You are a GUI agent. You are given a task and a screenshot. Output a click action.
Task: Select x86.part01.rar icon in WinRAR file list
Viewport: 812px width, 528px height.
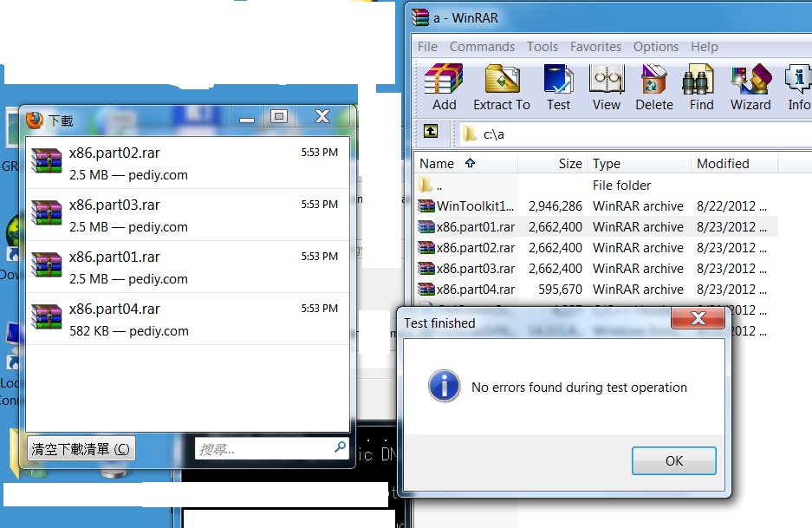coord(426,227)
